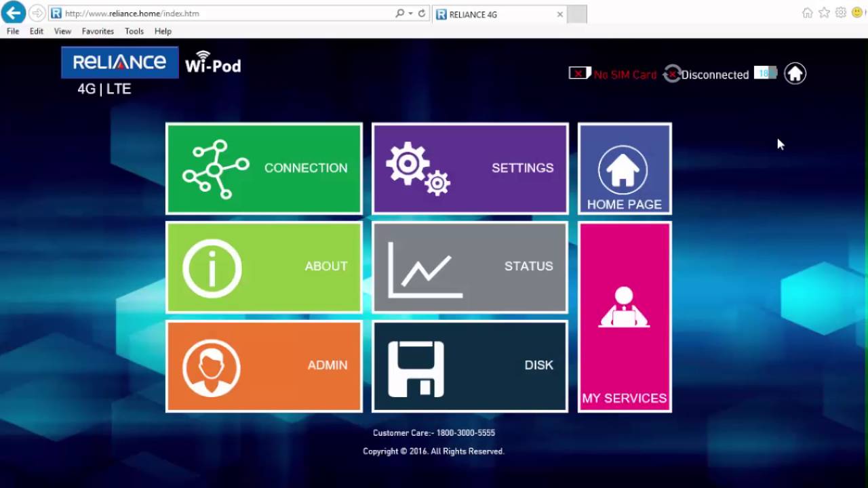Click the address bar search magnifier
Image resolution: width=868 pixels, height=488 pixels.
click(400, 14)
